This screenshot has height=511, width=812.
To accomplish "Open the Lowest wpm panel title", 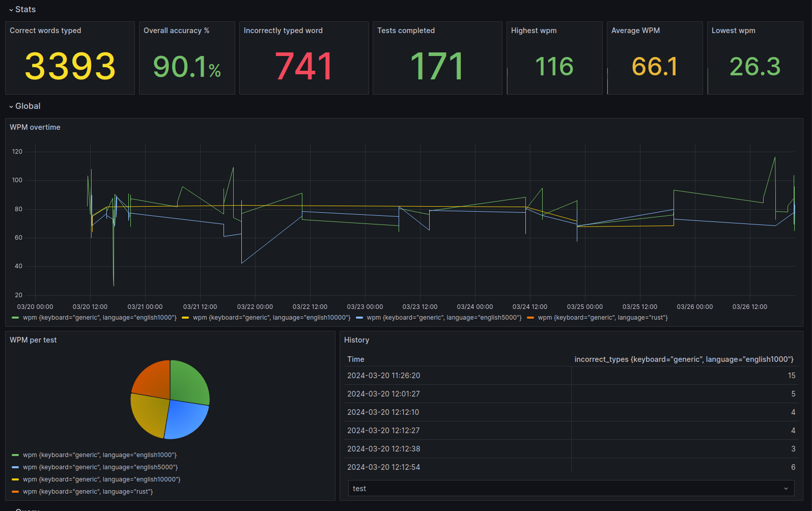I will [x=733, y=31].
